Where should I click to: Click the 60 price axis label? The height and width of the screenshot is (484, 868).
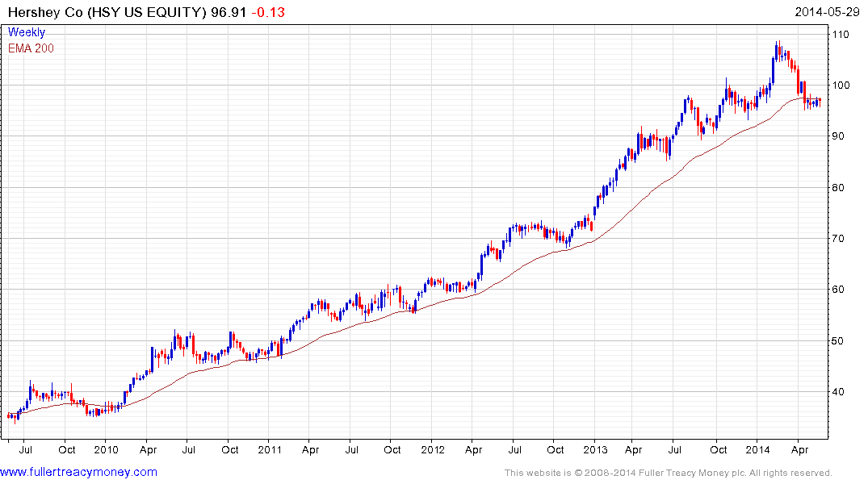pyautogui.click(x=838, y=290)
